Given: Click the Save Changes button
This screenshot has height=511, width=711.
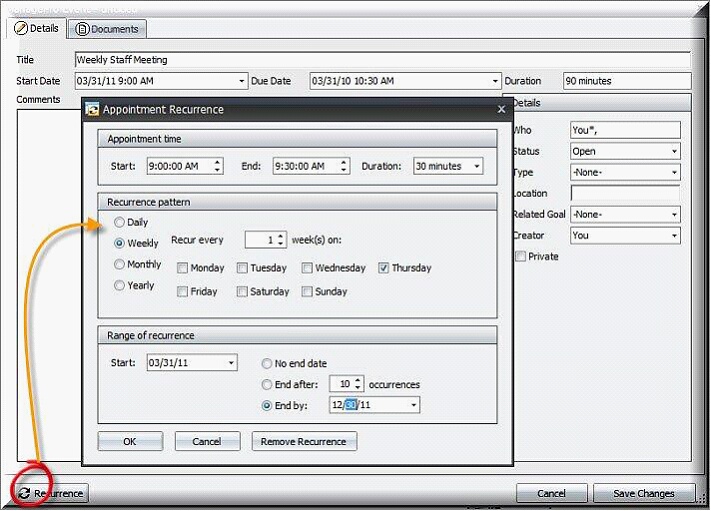Looking at the screenshot, I should tap(644, 493).
